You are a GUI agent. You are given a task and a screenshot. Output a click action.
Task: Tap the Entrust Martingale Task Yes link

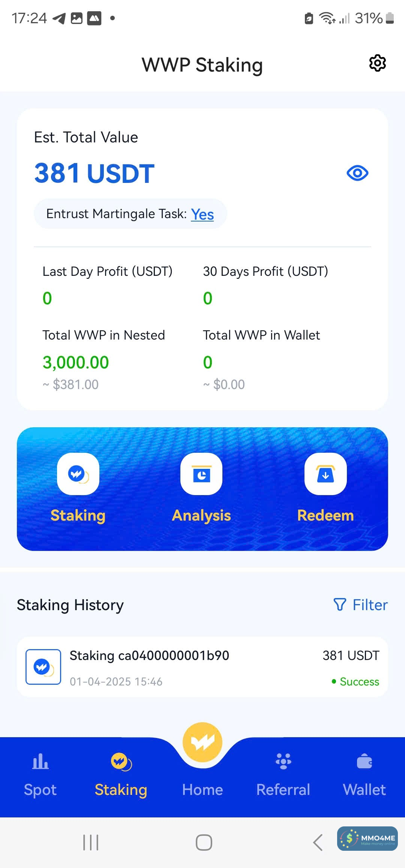click(202, 214)
